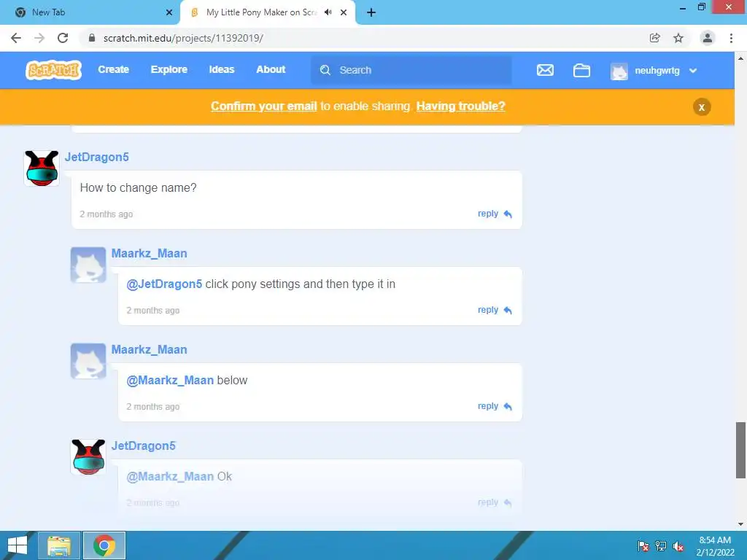Close the My Little Pony Maker tab

click(x=344, y=12)
